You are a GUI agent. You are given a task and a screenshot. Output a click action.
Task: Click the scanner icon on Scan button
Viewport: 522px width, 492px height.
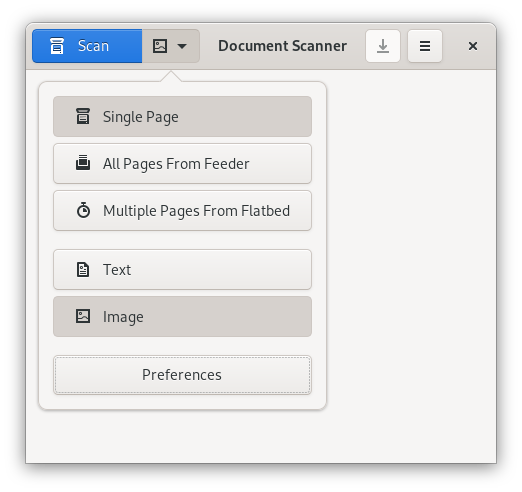click(x=57, y=46)
